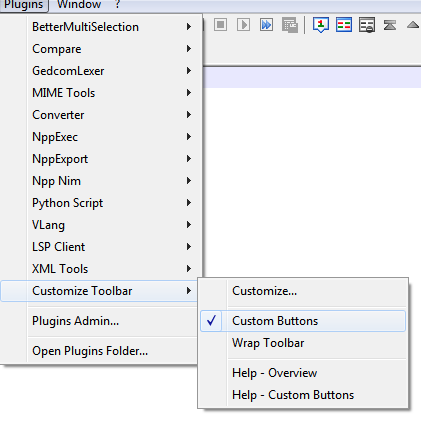Click the Save Recorded Macro toolbar icon

[x=290, y=25]
